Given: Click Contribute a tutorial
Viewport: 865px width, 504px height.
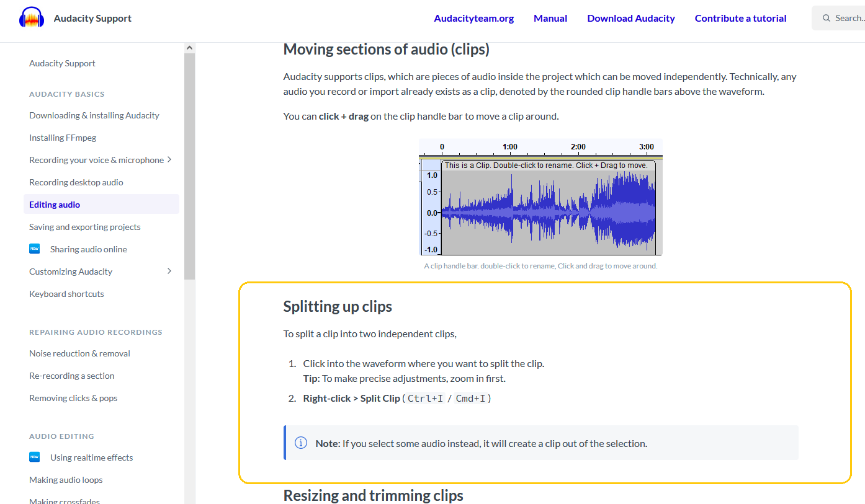Looking at the screenshot, I should (x=740, y=18).
